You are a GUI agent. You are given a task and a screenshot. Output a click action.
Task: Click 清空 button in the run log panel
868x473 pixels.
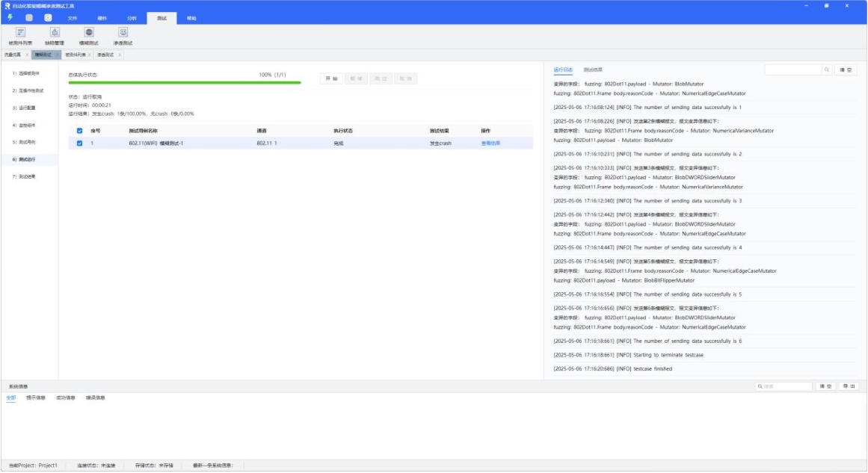(846, 69)
